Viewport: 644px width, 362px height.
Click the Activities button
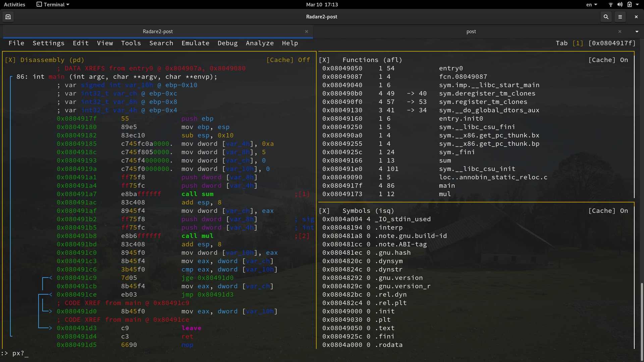click(x=14, y=4)
